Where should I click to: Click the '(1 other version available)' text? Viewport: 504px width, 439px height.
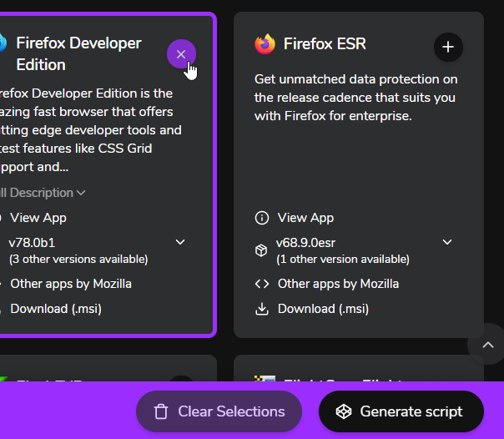(343, 259)
